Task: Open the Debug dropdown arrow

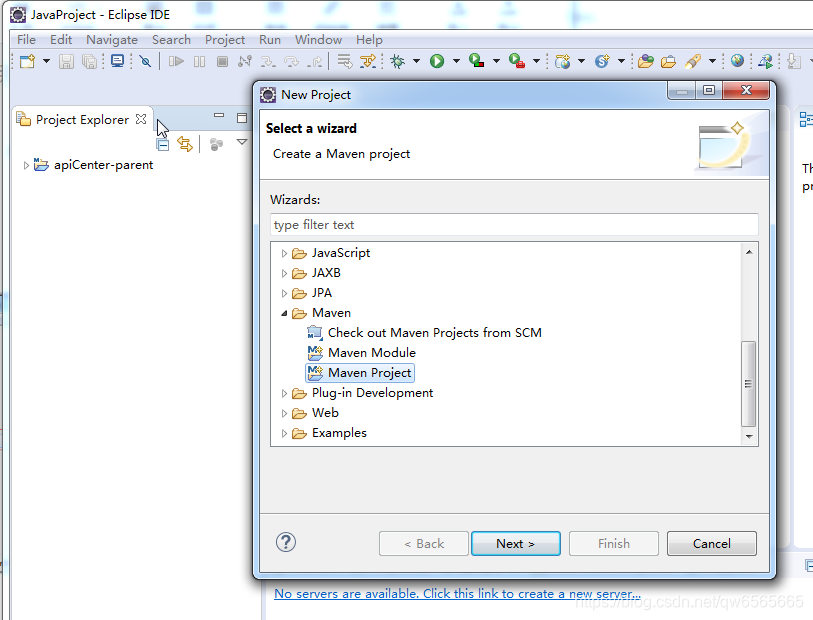Action: [416, 61]
